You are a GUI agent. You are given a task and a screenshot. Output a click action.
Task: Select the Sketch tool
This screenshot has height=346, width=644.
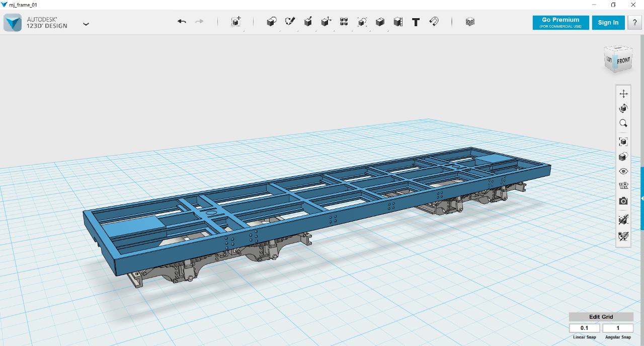click(290, 22)
